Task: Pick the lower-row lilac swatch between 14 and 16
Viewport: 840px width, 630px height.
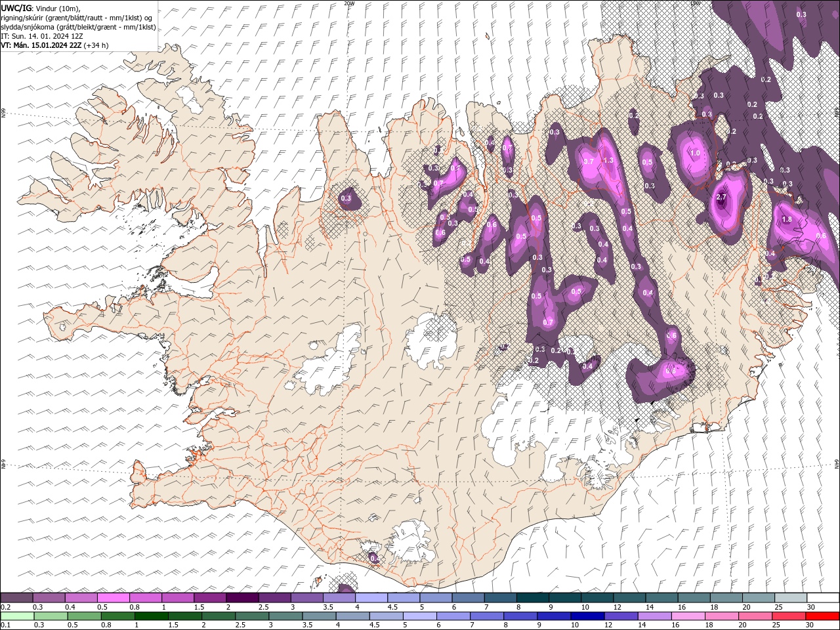Action: tap(655, 616)
